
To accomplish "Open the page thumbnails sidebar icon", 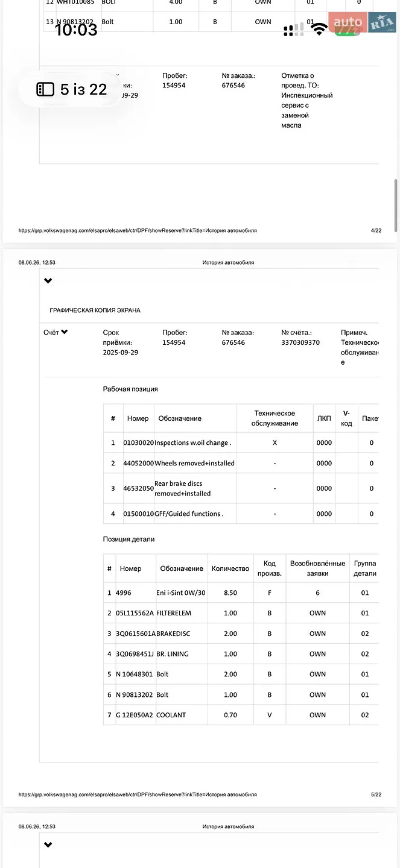I will pyautogui.click(x=45, y=90).
